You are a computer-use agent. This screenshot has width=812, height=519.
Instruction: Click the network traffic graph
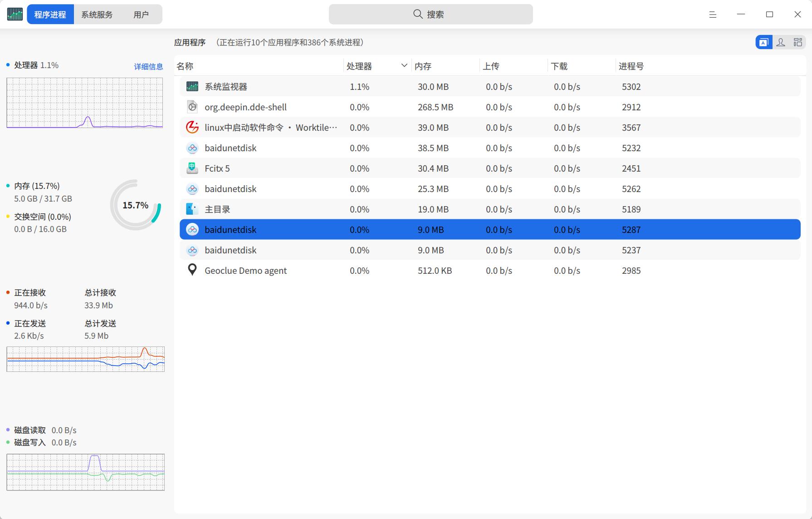coord(85,359)
